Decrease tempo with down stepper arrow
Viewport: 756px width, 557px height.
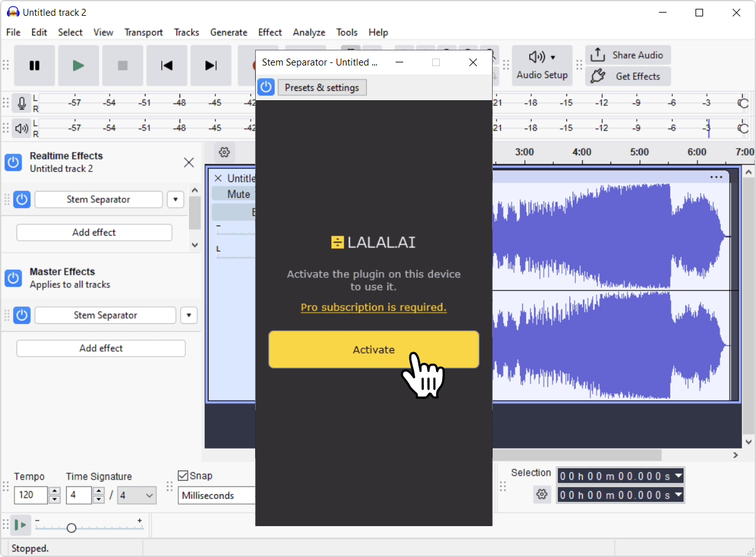coord(54,500)
